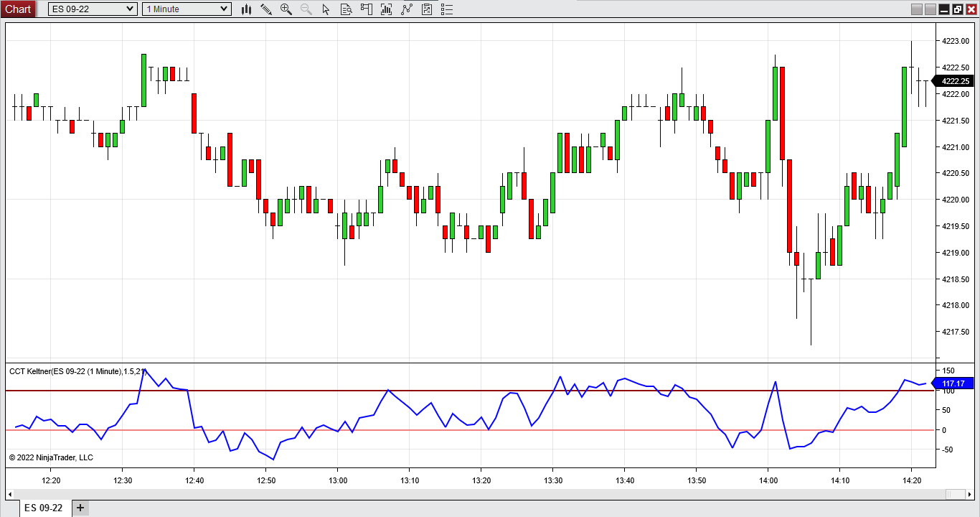Add a new chart tab with plus
The image size is (980, 517).
[80, 508]
